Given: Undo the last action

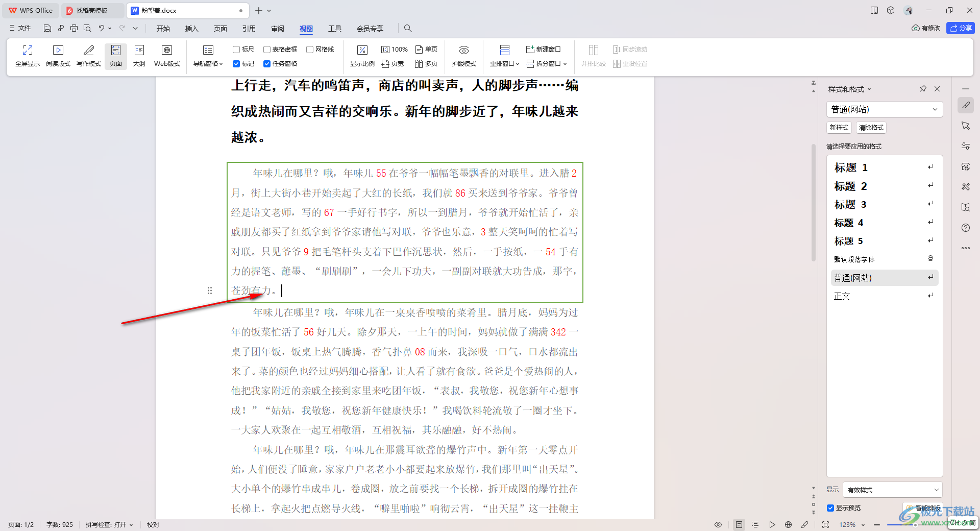Looking at the screenshot, I should click(x=101, y=28).
